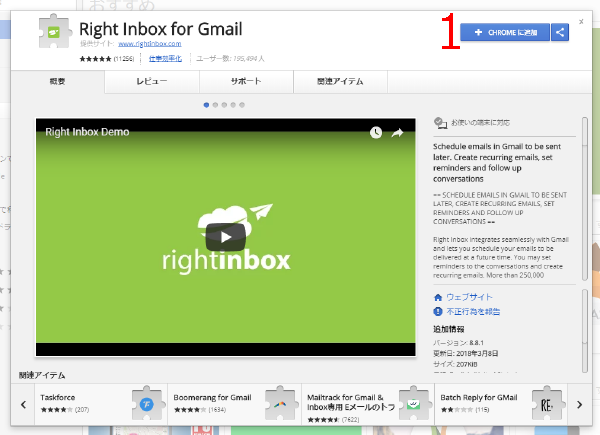
Task: Open Mailtrack for Gmail related item
Action: [368, 404]
